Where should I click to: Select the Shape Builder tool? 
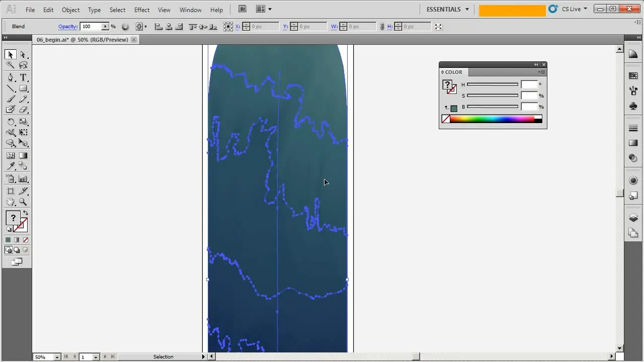pos(11,143)
